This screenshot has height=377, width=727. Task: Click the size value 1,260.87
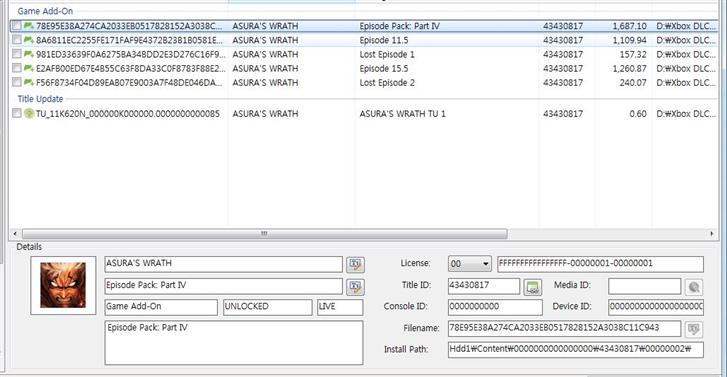click(x=629, y=69)
